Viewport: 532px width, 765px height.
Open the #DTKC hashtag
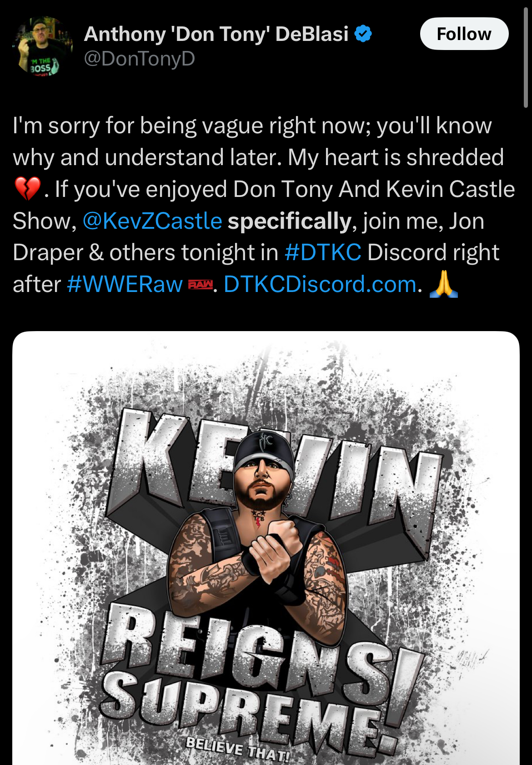[323, 252]
